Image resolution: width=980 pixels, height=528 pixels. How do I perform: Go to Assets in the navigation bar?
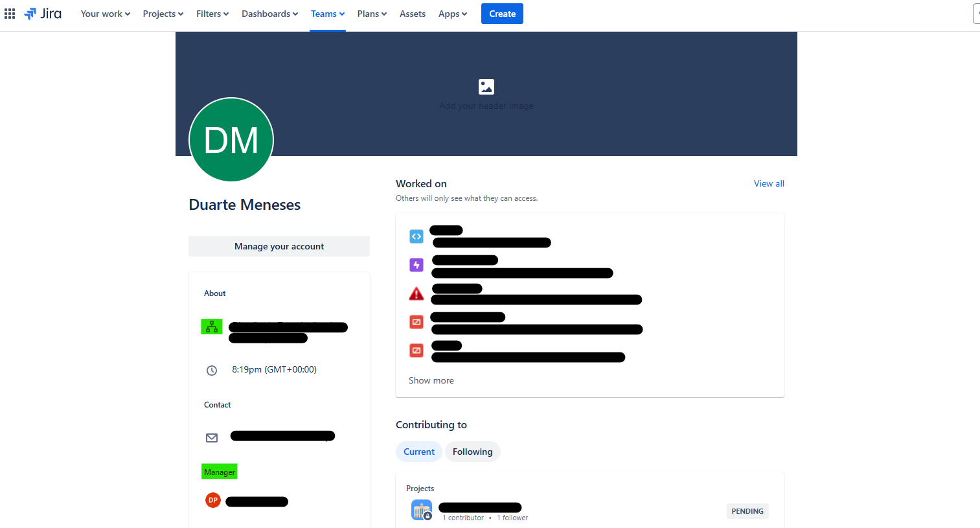(413, 14)
